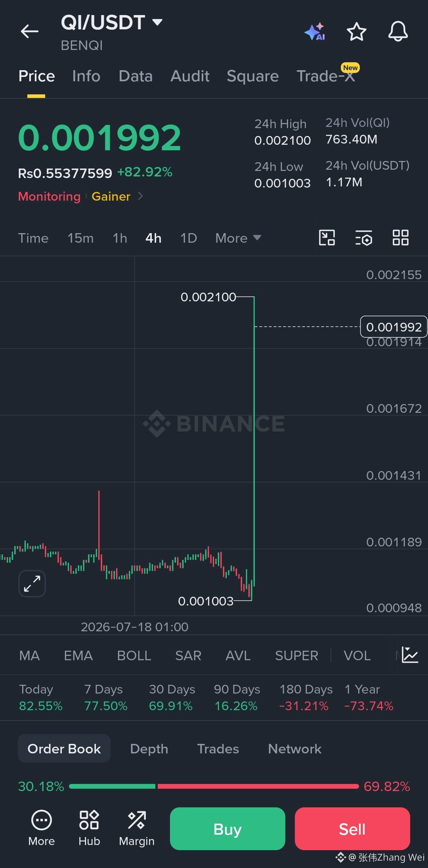Open the Trade-X tab
Screen dimensions: 428x868
coord(326,76)
